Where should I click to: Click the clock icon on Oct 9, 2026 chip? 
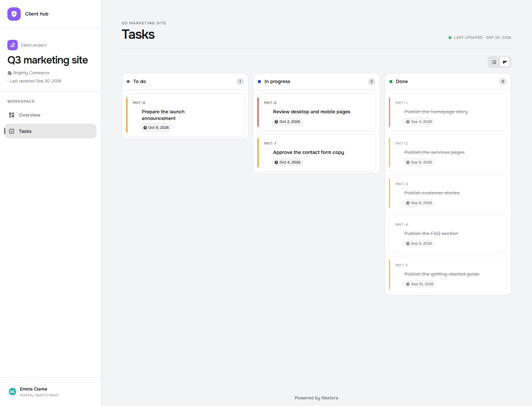click(x=145, y=128)
